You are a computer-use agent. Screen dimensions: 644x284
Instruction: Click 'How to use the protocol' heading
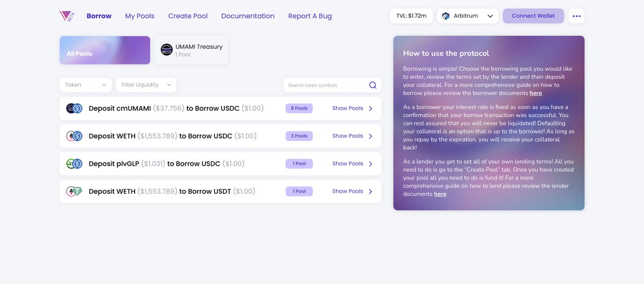(446, 53)
